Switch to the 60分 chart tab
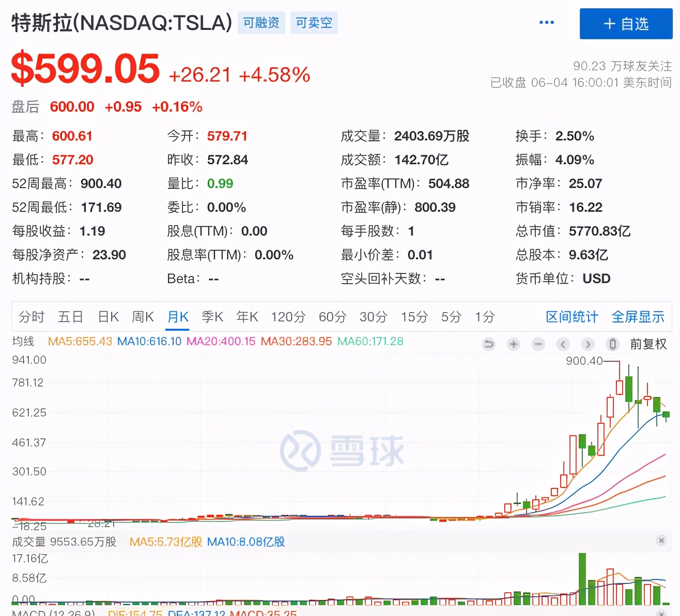 point(333,317)
